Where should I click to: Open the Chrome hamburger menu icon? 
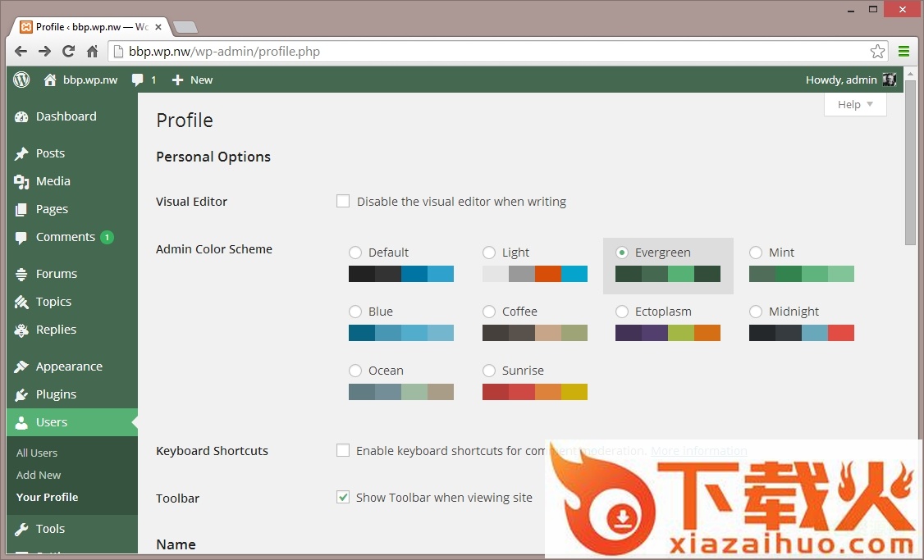[903, 51]
